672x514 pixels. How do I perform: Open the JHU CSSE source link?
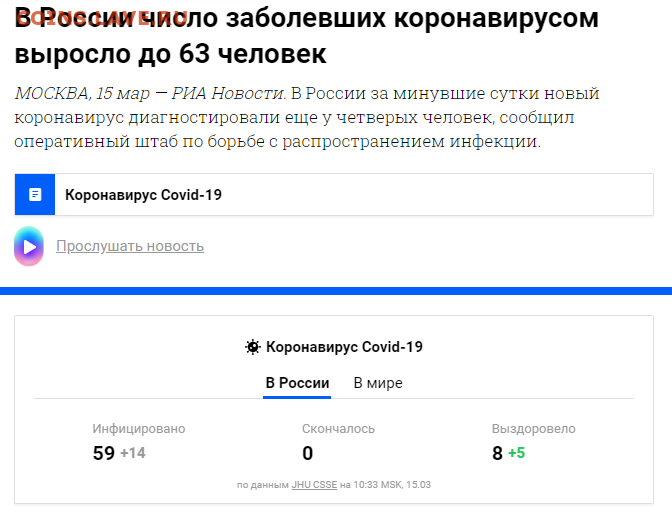coord(314,485)
